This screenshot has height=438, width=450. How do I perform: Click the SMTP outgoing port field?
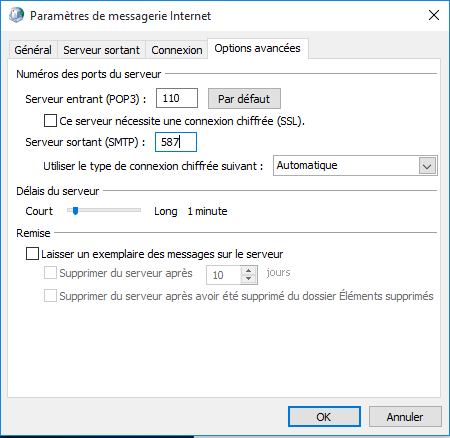pos(176,142)
